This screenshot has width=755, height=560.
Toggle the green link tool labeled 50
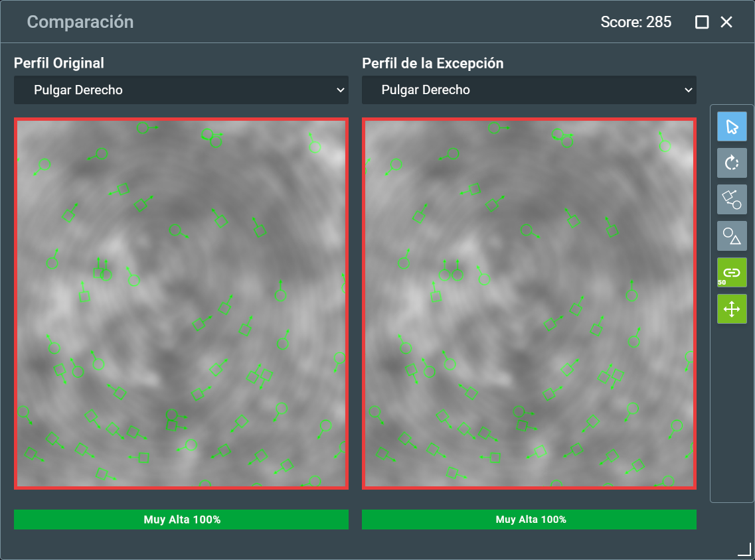pyautogui.click(x=731, y=273)
